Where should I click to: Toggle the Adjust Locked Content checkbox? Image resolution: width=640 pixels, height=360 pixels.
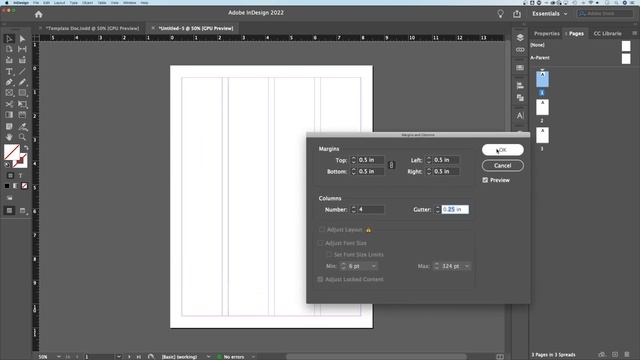[x=320, y=280]
